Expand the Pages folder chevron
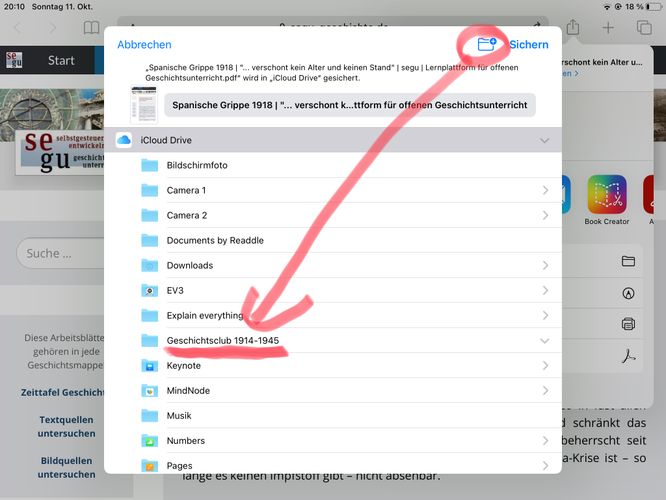Viewport: 666px width, 500px height. pyautogui.click(x=545, y=466)
